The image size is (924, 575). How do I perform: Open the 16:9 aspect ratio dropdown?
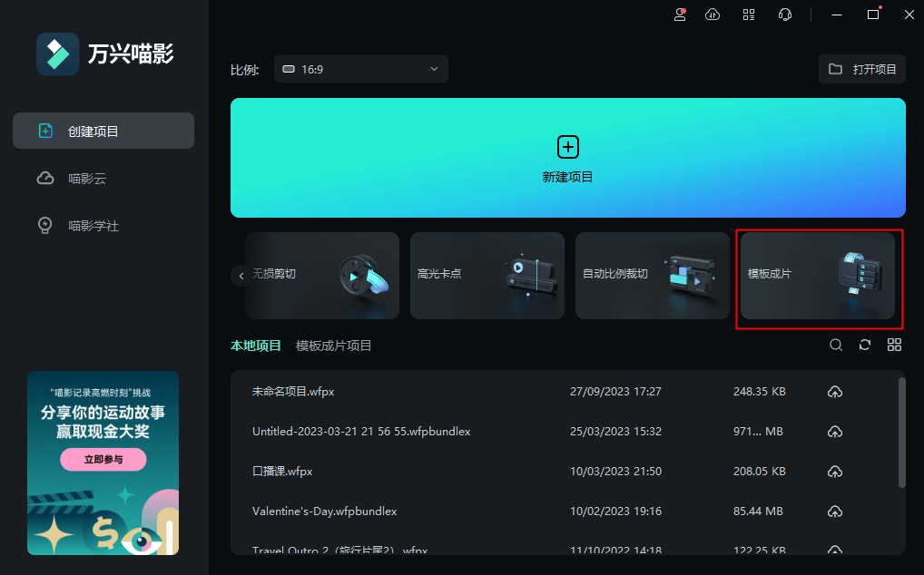360,69
